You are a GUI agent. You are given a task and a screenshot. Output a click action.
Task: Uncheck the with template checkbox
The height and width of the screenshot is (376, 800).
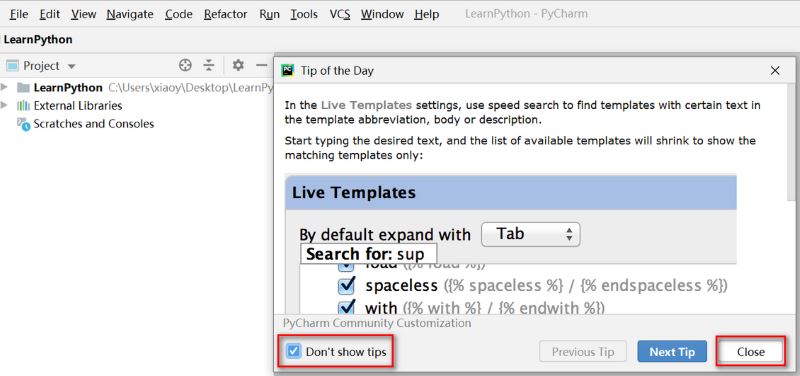point(346,307)
